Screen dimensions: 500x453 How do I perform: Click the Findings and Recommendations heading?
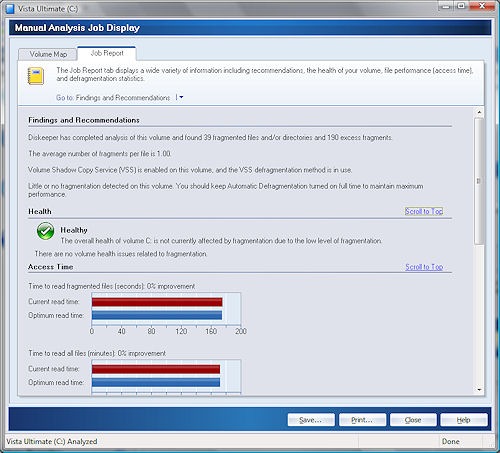[x=84, y=120]
